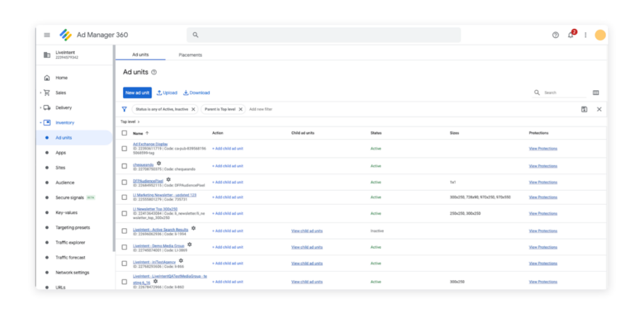644x314 pixels.
Task: Click the Ad Manager 360 logo
Action: (x=65, y=35)
